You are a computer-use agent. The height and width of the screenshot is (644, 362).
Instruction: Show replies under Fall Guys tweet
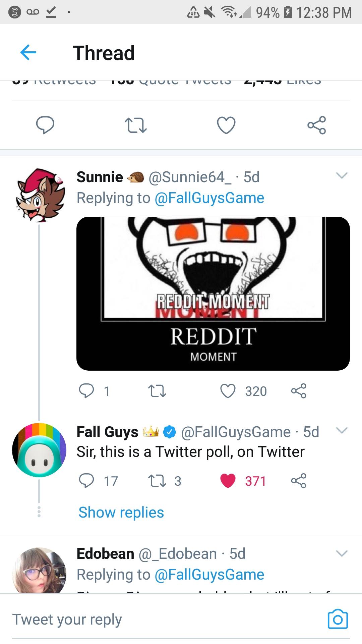pyautogui.click(x=121, y=513)
